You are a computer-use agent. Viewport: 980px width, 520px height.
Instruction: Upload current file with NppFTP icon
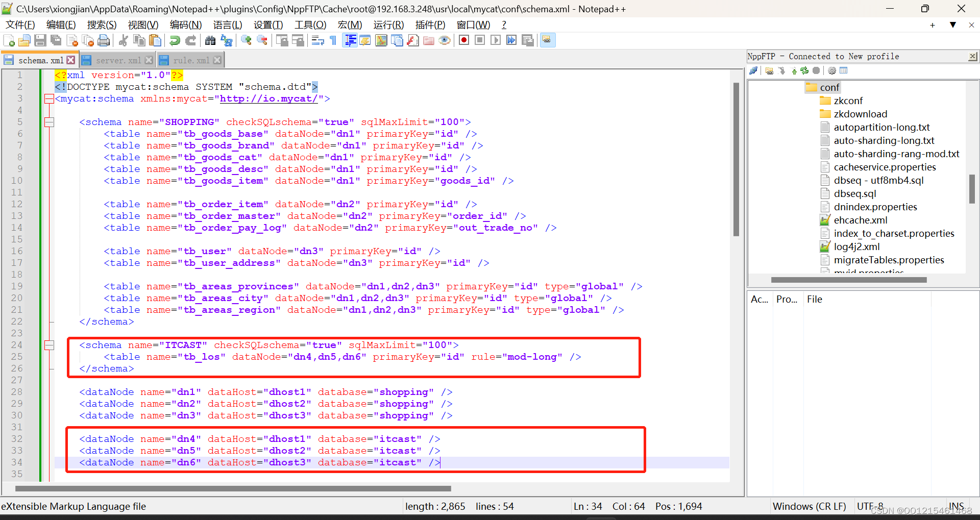pyautogui.click(x=794, y=71)
